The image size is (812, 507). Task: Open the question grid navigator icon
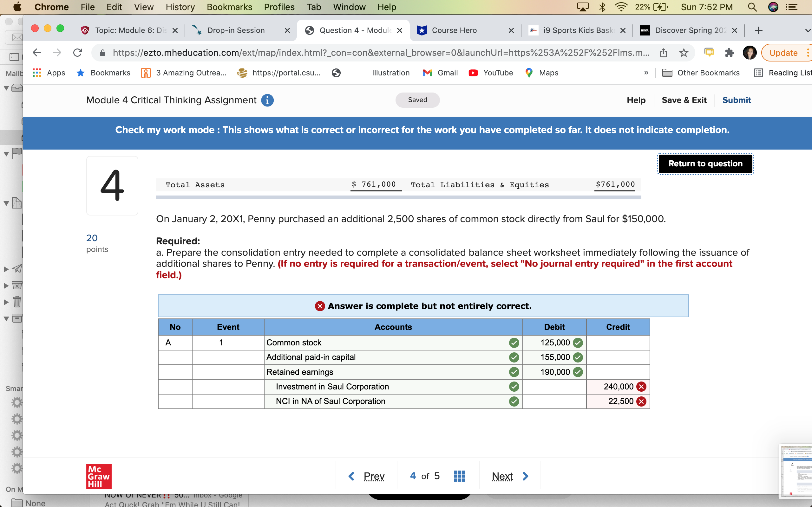coord(459,476)
